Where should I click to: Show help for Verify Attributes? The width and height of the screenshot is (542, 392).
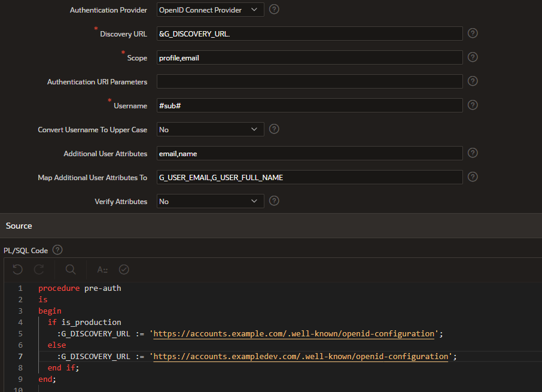coord(274,201)
